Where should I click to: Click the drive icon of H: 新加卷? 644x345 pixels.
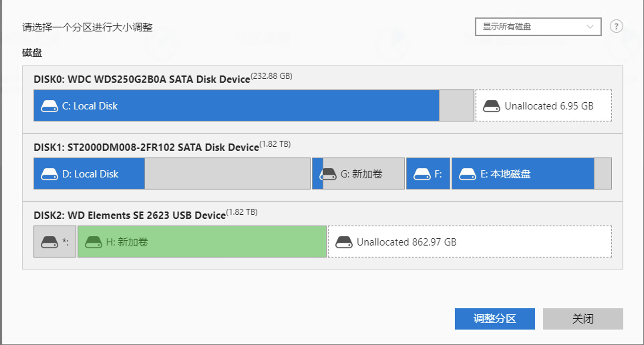click(93, 242)
